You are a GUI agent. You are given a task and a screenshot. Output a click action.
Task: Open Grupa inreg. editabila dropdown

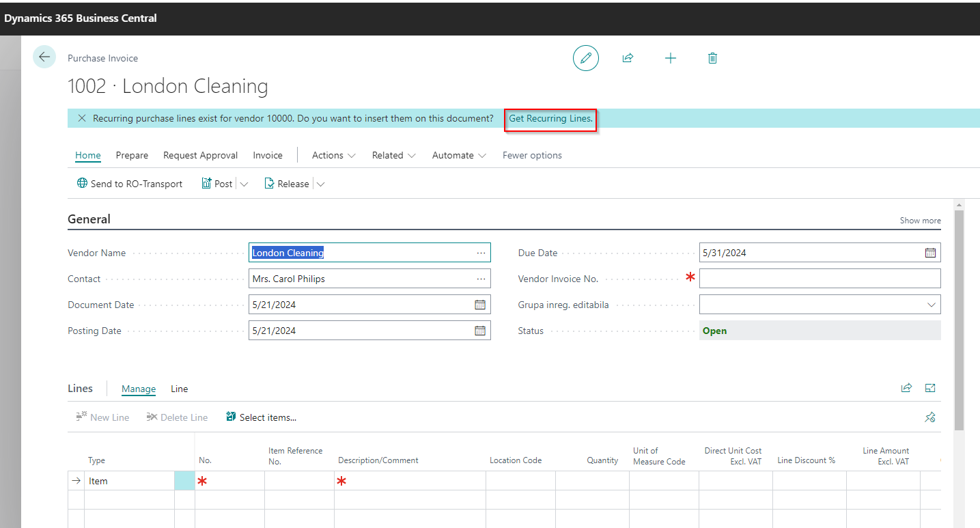(x=932, y=305)
